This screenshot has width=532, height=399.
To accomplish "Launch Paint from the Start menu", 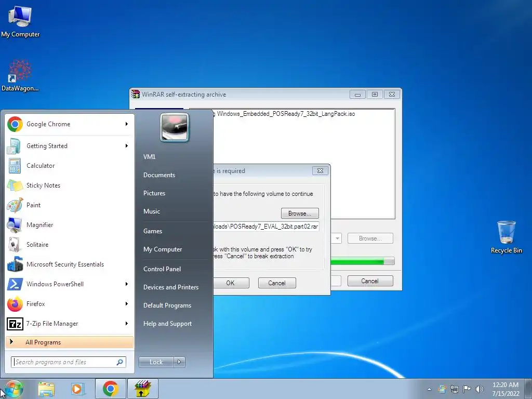I will pyautogui.click(x=70, y=205).
